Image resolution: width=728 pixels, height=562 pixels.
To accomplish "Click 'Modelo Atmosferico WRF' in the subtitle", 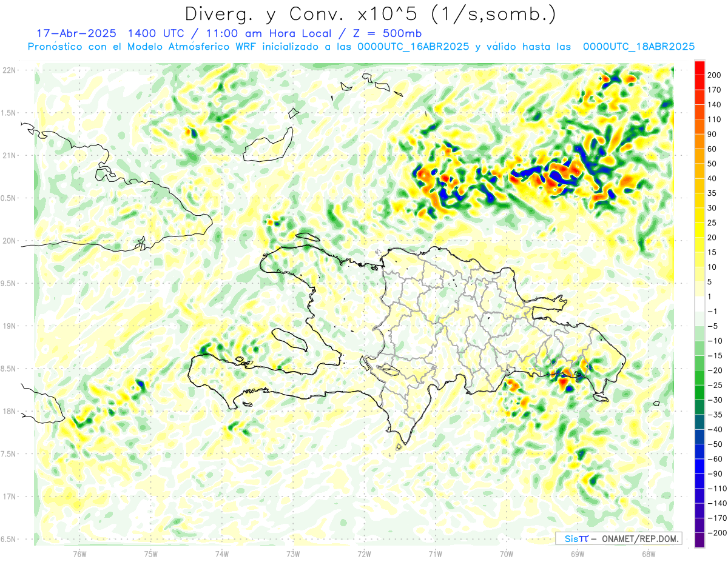I will pyautogui.click(x=193, y=47).
